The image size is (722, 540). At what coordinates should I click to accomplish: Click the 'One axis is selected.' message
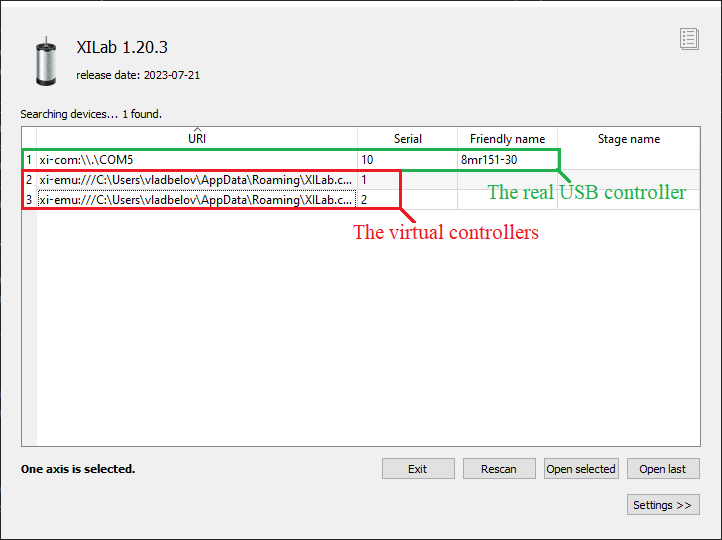coord(78,469)
